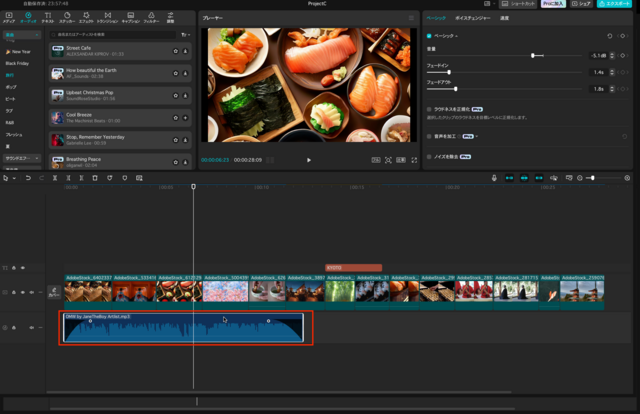The height and width of the screenshot is (414, 640).
Task: Add Cool Breeze track to timeline
Action: [x=185, y=118]
